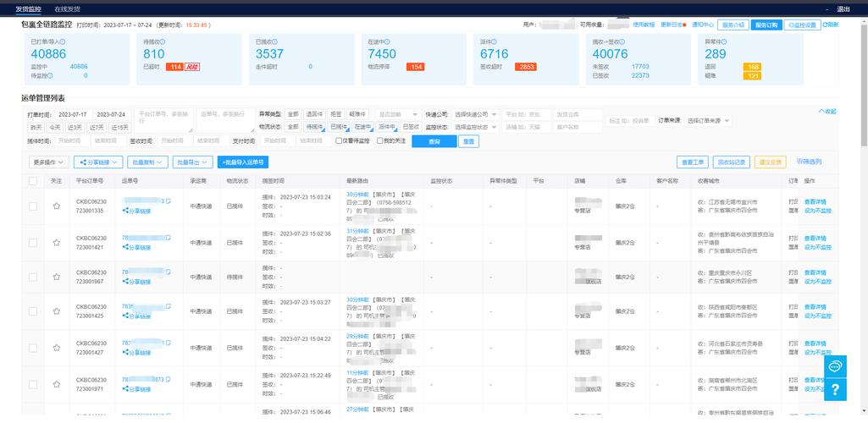The width and height of the screenshot is (868, 423).
Task: Click the share link icon in row CKBC06230723001421
Action: point(125,247)
